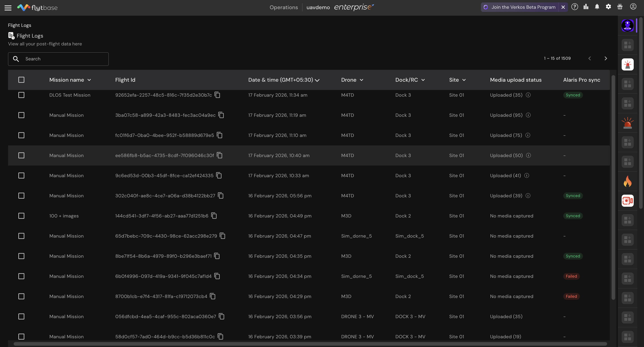Open the hamburger navigation menu
The width and height of the screenshot is (644, 347).
(x=8, y=8)
